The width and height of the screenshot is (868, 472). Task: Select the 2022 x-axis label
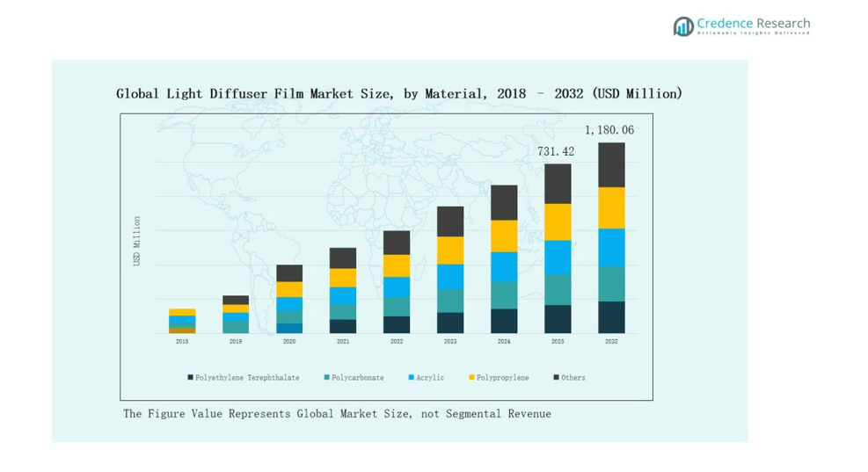coord(397,342)
